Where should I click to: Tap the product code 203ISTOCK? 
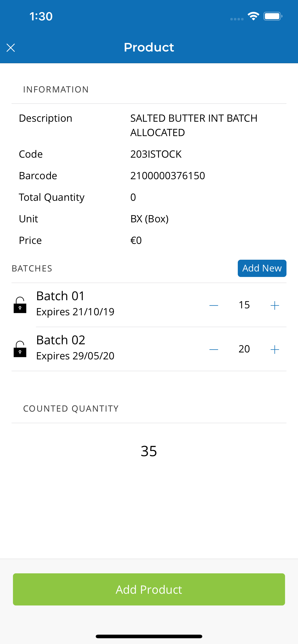[x=156, y=154]
